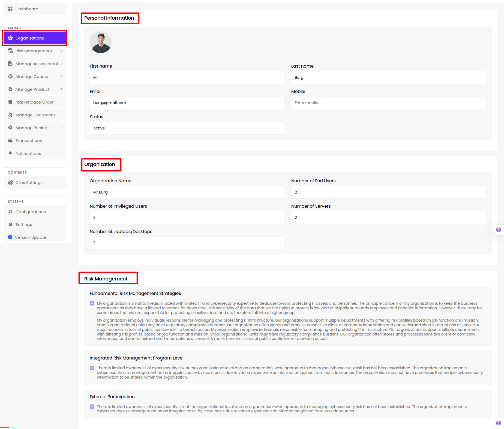Expand the Manage Assessment submenu chevron

click(x=61, y=64)
